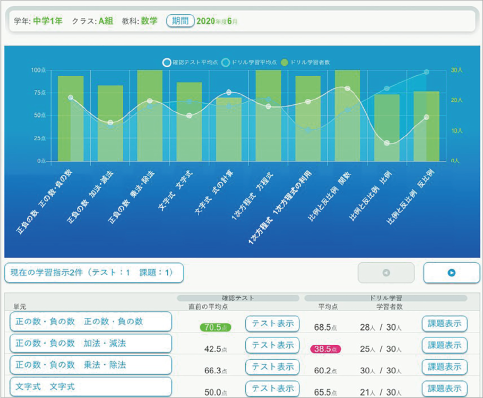Click the 単元 column header
Screen dimensions: 483x398
[20, 307]
